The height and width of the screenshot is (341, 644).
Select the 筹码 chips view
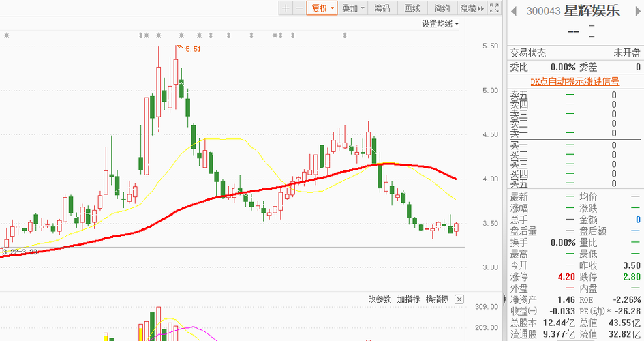coord(382,8)
